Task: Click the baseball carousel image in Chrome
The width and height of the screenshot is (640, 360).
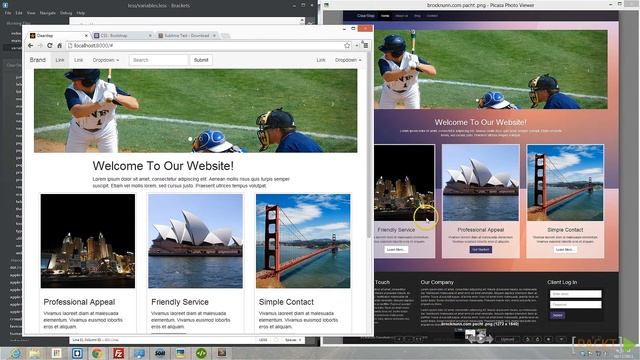Action: 196,111
